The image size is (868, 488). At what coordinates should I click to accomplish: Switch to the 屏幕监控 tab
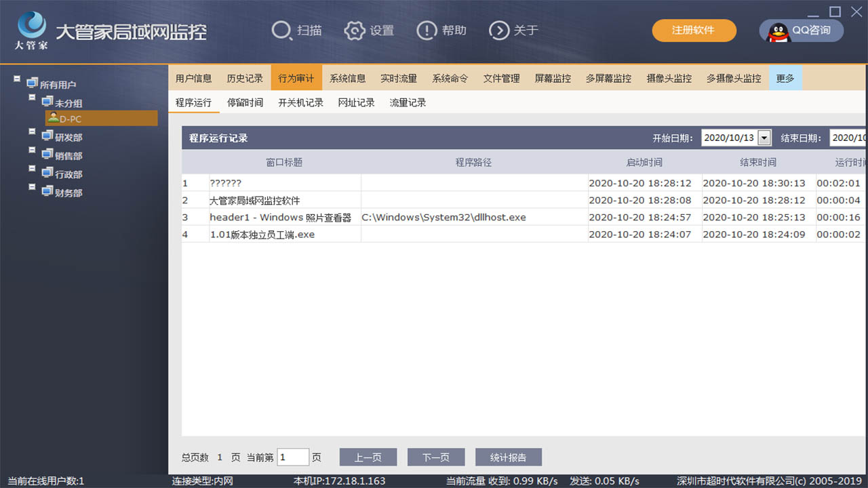[x=552, y=78]
